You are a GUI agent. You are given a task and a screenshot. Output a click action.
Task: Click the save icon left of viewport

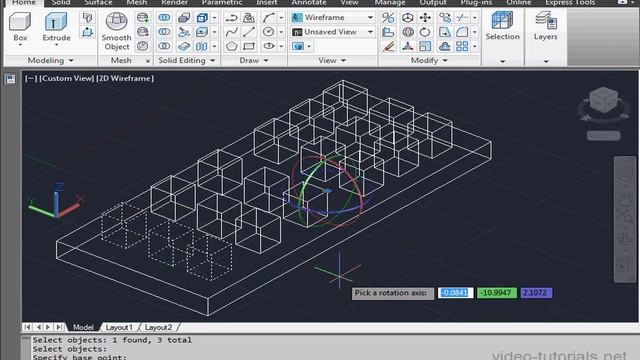pos(11,79)
